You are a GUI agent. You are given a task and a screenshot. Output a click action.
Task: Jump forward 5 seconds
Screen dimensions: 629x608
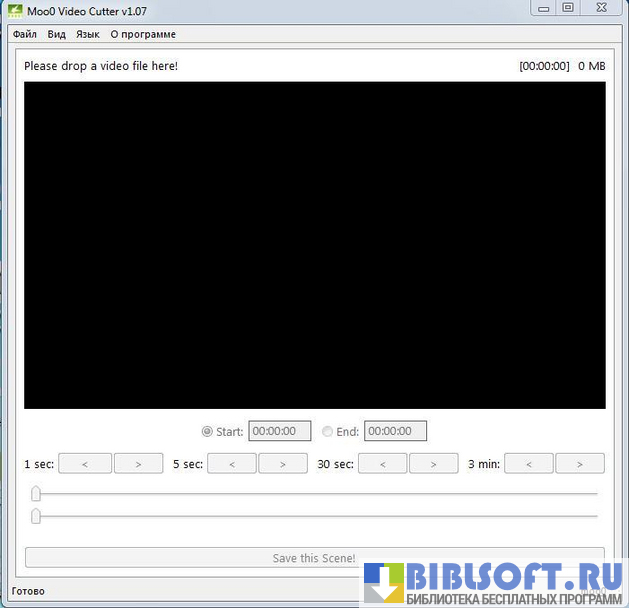tap(283, 464)
